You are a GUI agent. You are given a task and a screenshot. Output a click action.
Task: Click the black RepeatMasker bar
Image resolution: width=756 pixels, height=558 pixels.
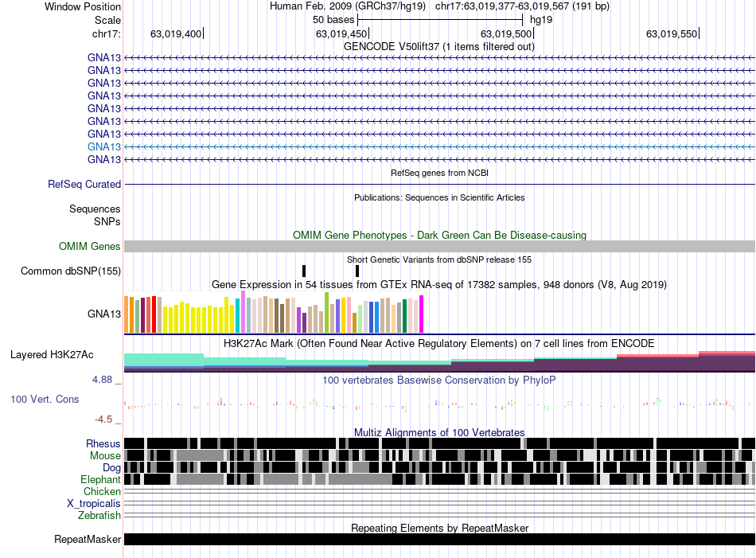pos(439,539)
